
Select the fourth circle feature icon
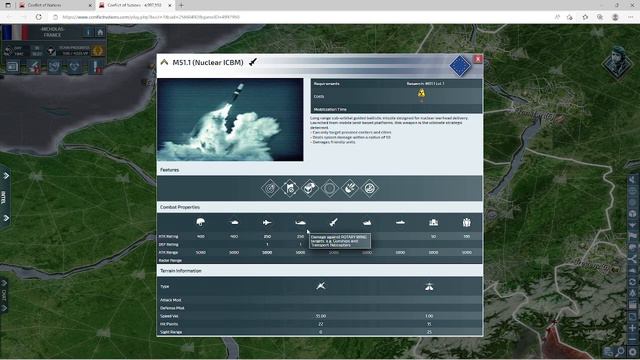[330, 189]
